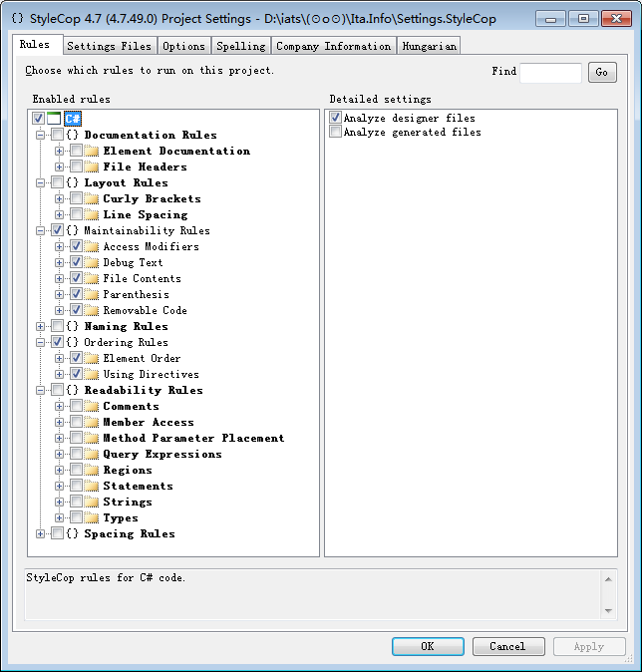Enable the Documentation Rules checkbox

click(x=57, y=135)
